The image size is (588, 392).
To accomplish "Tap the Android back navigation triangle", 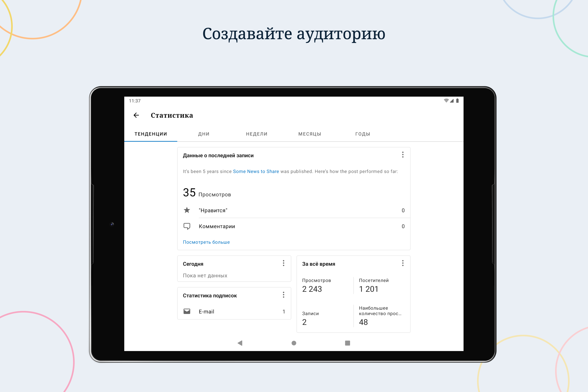I will [x=240, y=343].
